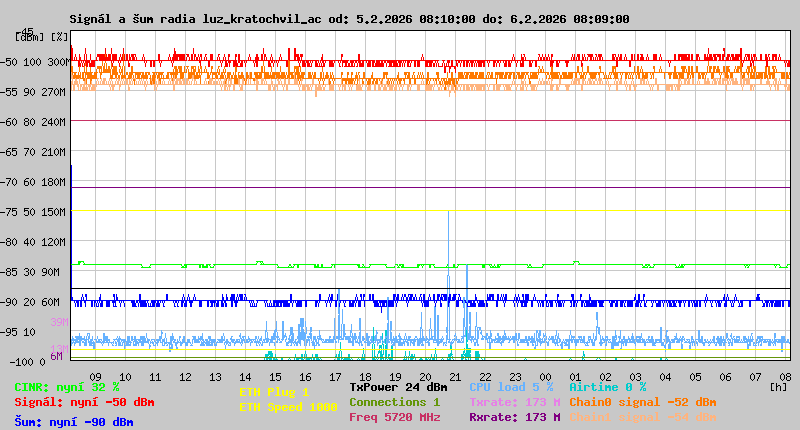The width and height of the screenshot is (800, 430).
Task: Click the '03' hour label on time axis
Action: 635,377
